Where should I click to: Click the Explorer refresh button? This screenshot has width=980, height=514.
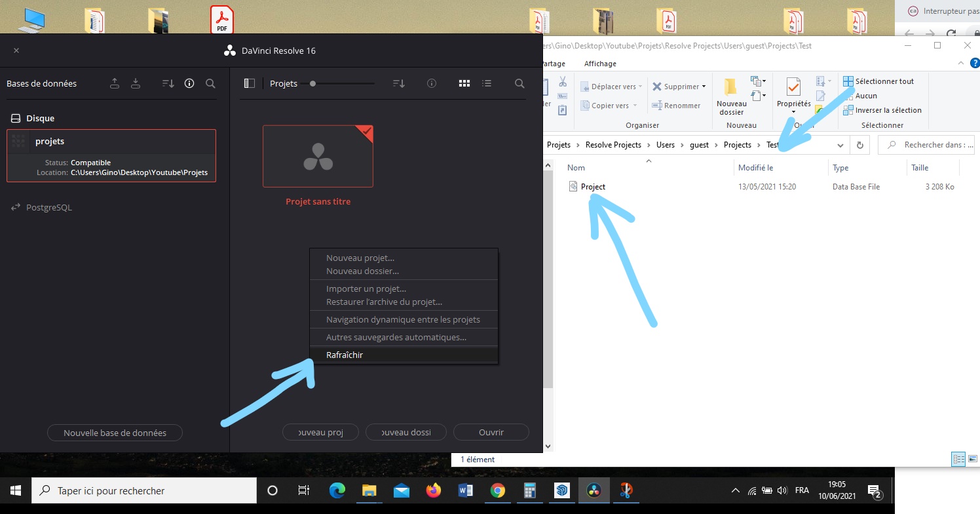click(859, 145)
